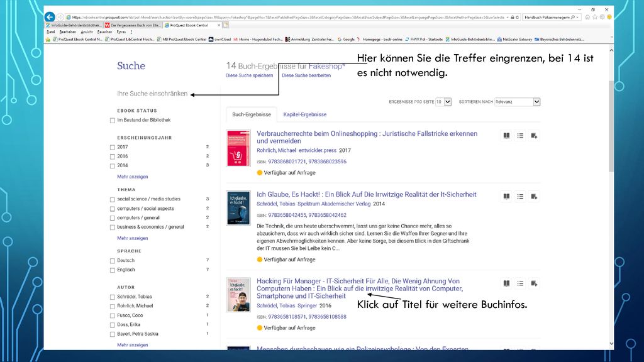Image resolution: width=644 pixels, height=362 pixels.
Task: Add Ich Glaube, Es Hackt! to bookshelf icon
Action: 534,197
